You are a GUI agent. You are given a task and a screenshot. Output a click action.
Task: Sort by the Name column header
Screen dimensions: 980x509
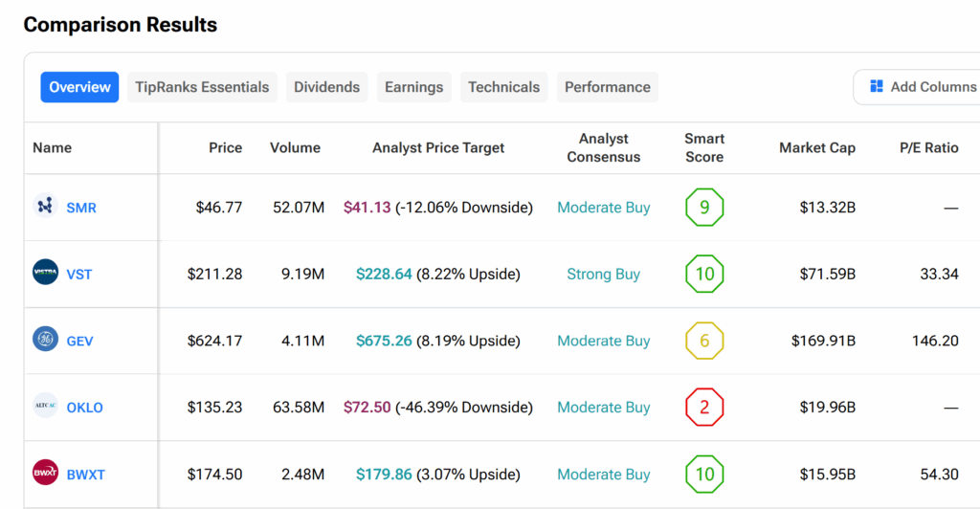click(53, 148)
